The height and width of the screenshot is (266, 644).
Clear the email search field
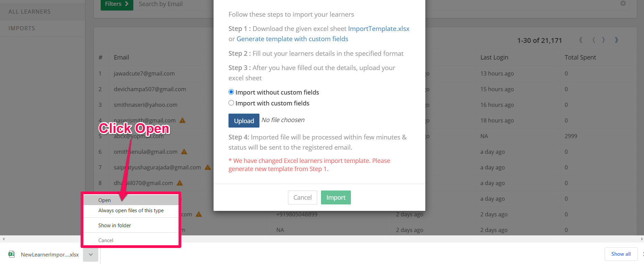tap(623, 3)
